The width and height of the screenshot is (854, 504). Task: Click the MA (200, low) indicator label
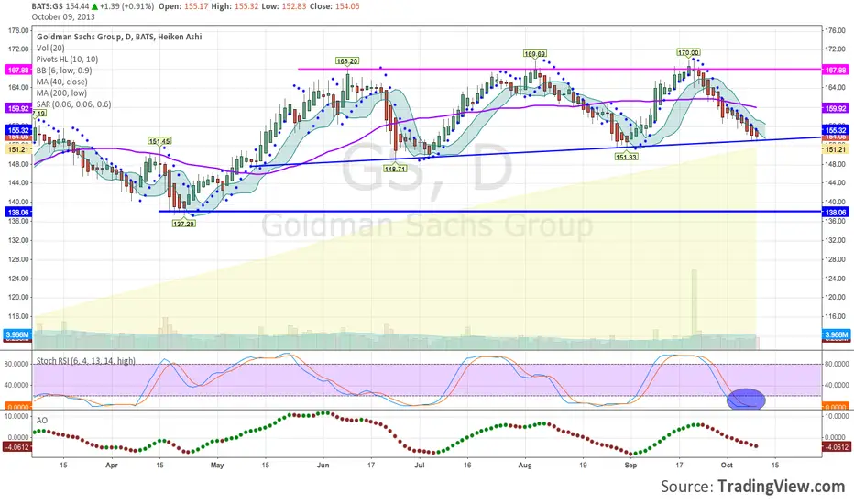pyautogui.click(x=61, y=93)
